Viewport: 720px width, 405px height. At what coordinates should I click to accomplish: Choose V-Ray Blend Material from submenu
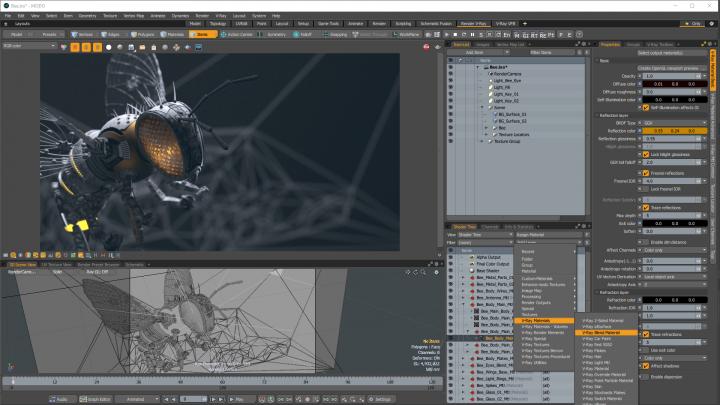pyautogui.click(x=603, y=332)
